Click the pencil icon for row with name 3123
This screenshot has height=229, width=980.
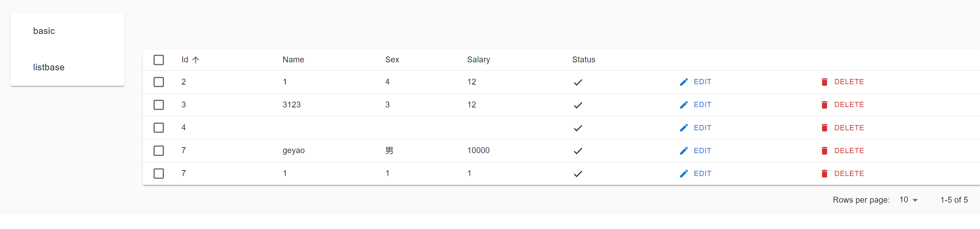tap(684, 105)
